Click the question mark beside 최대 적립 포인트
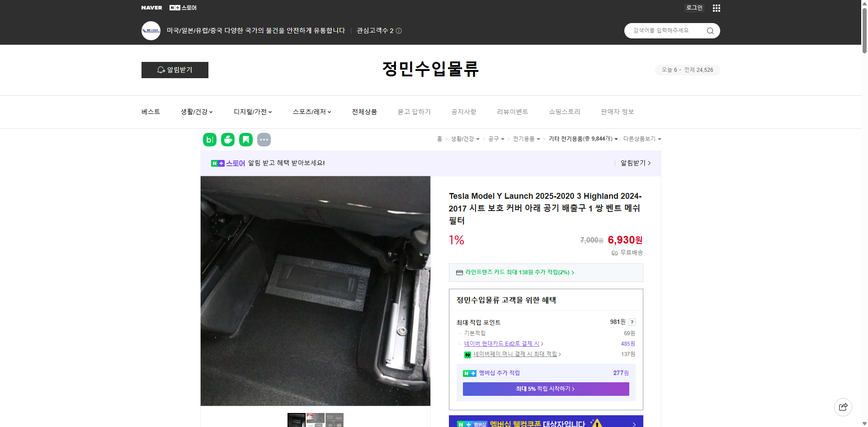868x427 pixels. click(632, 322)
